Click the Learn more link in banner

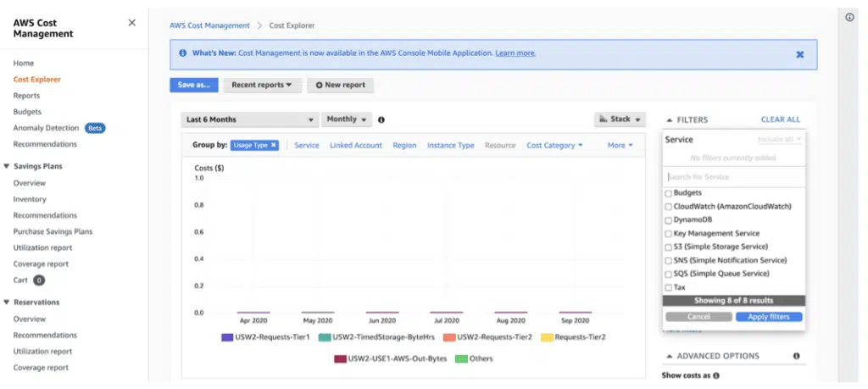[x=515, y=53]
